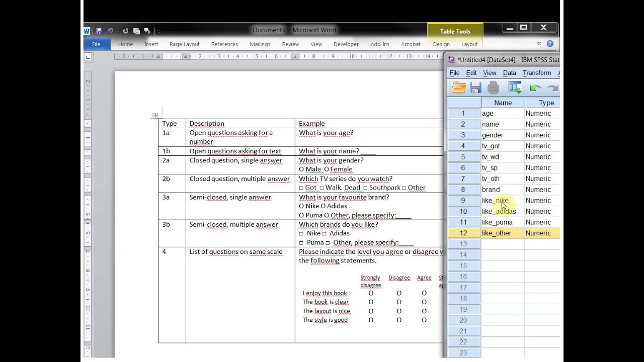Image resolution: width=644 pixels, height=362 pixels.
Task: Select the 'like_other' variable name cell
Action: pyautogui.click(x=503, y=233)
